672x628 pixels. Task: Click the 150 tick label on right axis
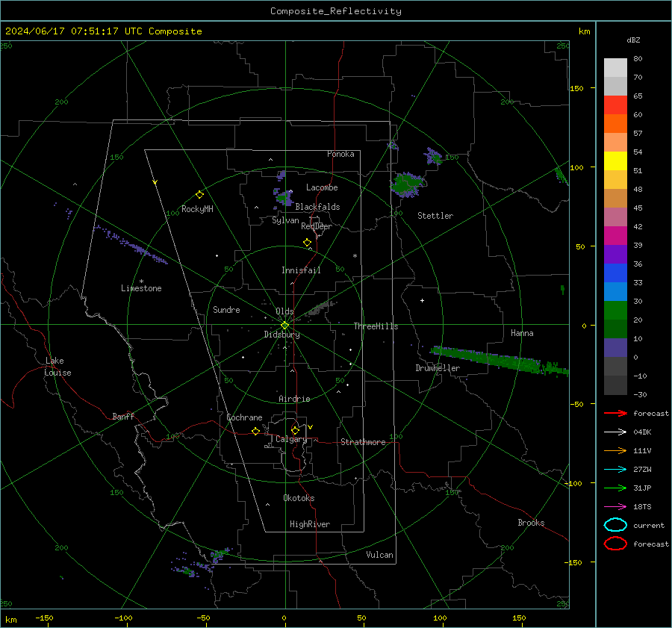tap(576, 88)
